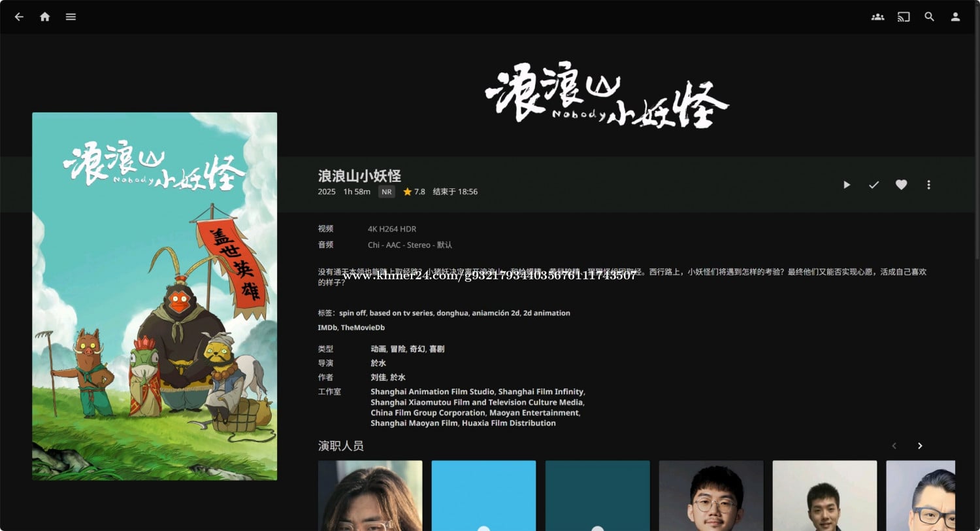Open the SyncPlay group icon
980x531 pixels.
877,17
